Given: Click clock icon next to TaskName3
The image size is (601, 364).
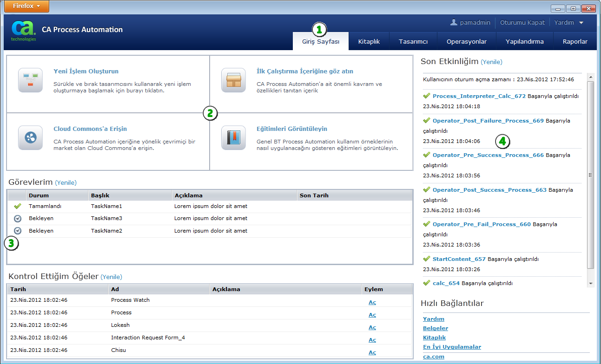Looking at the screenshot, I should point(18,218).
